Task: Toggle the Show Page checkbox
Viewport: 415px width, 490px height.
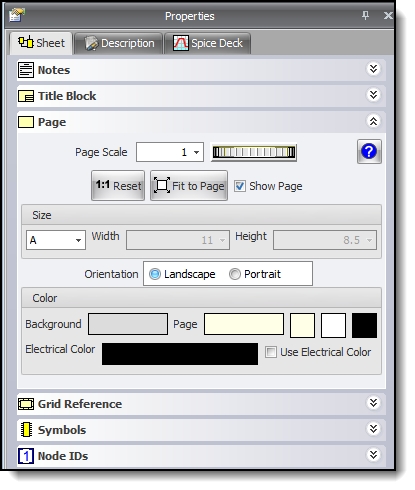Action: [x=240, y=186]
